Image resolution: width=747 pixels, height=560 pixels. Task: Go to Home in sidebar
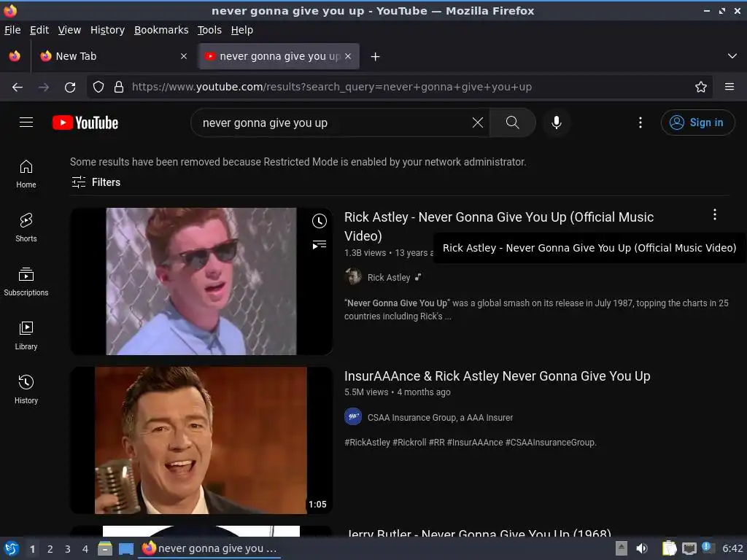point(26,174)
